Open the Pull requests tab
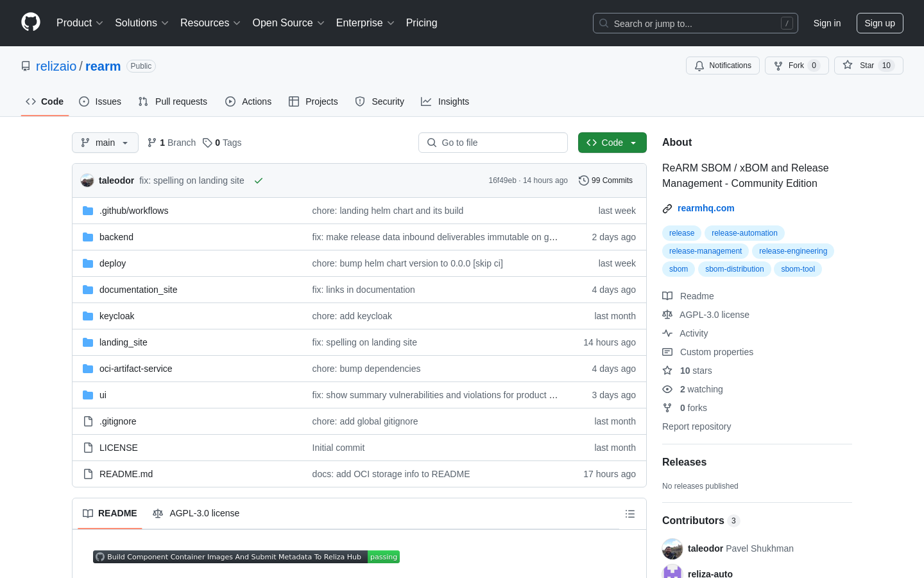 (x=173, y=101)
